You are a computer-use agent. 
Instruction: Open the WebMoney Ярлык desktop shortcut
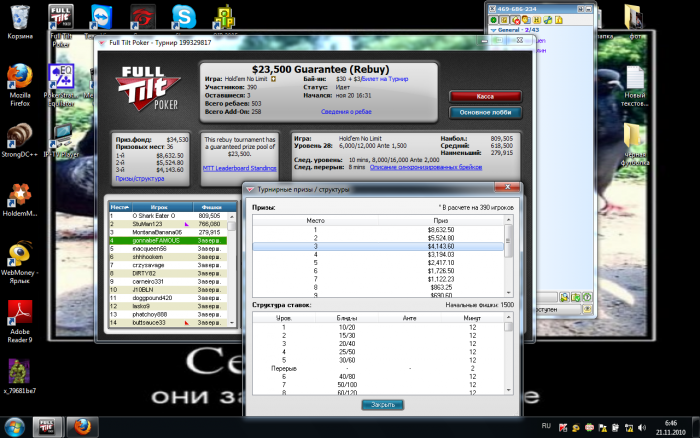(x=20, y=263)
